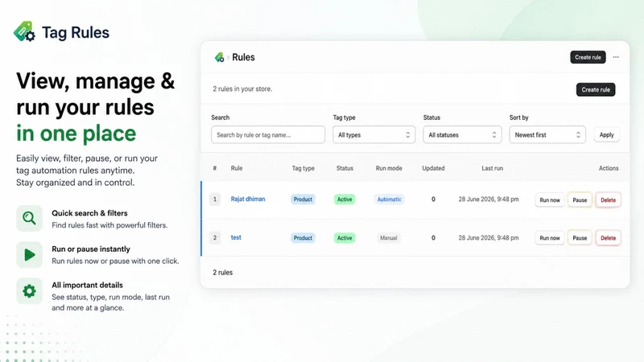Open the Rajat dhiman rule link
This screenshot has width=644, height=362.
pos(248,199)
